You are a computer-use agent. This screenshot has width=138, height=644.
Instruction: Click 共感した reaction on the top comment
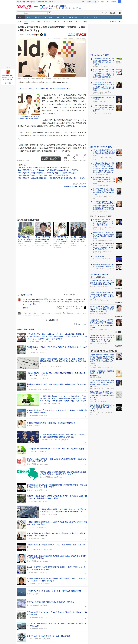60,308
